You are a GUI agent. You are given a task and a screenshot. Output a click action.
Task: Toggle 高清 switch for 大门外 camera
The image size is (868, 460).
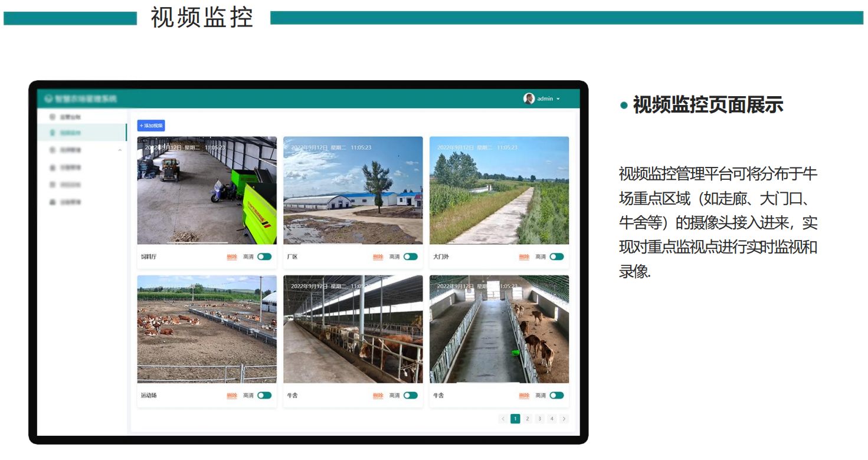(556, 257)
